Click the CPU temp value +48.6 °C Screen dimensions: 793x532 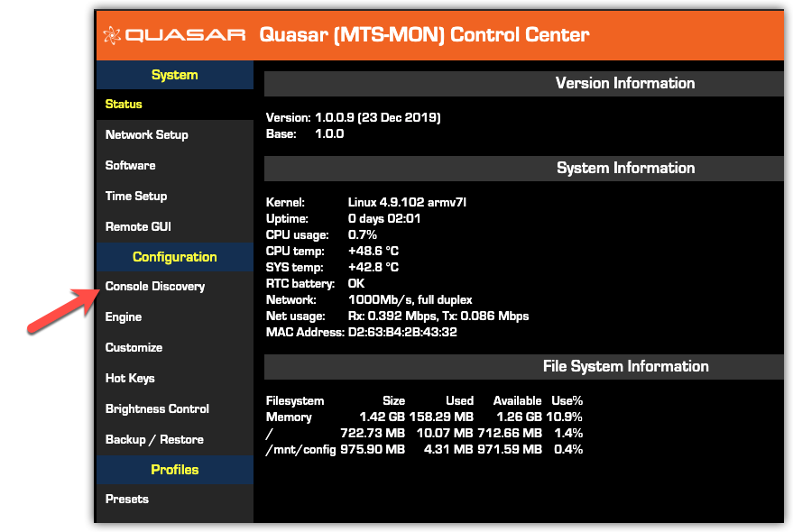pos(373,252)
